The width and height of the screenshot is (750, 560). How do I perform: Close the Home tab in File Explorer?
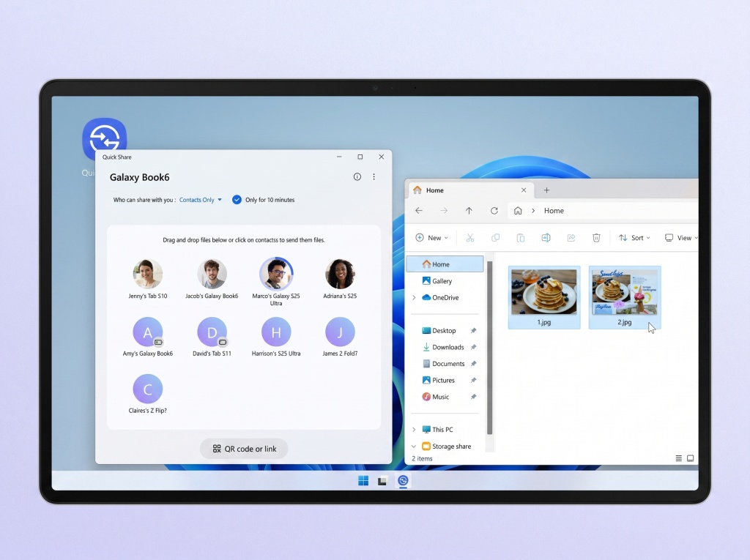(x=524, y=190)
